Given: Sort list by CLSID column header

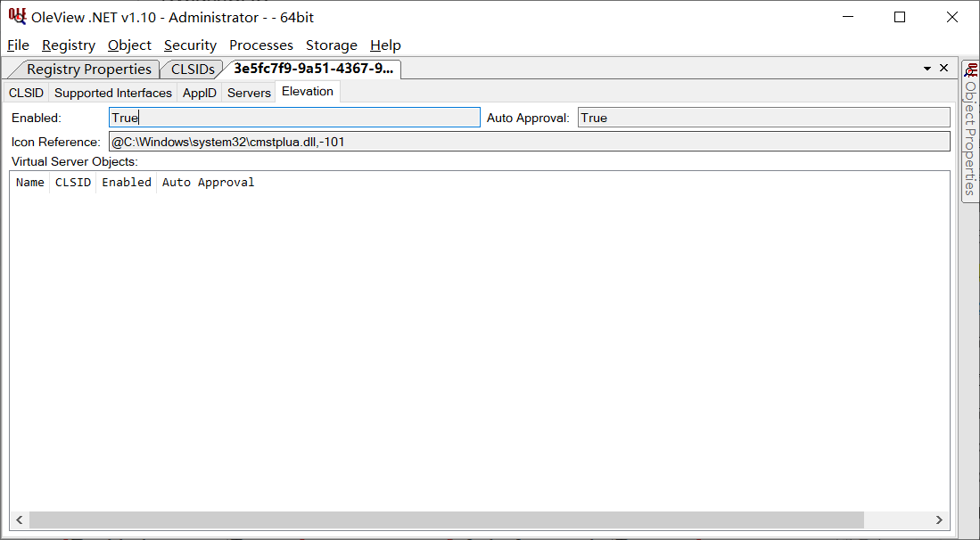Looking at the screenshot, I should [x=73, y=183].
